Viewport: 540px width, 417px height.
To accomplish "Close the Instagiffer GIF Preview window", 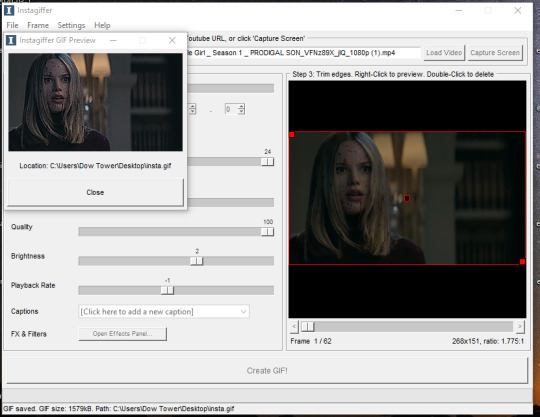I will pyautogui.click(x=172, y=41).
